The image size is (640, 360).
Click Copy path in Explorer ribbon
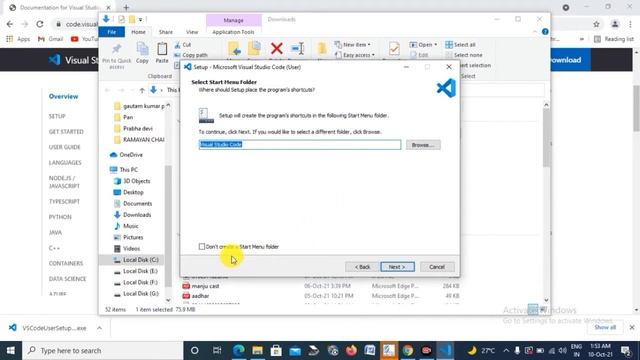coord(191,55)
